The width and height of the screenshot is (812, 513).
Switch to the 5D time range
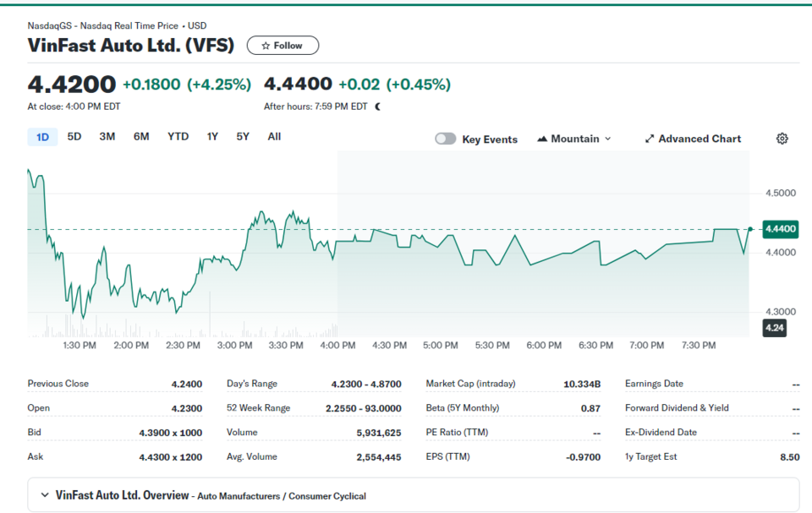point(74,137)
